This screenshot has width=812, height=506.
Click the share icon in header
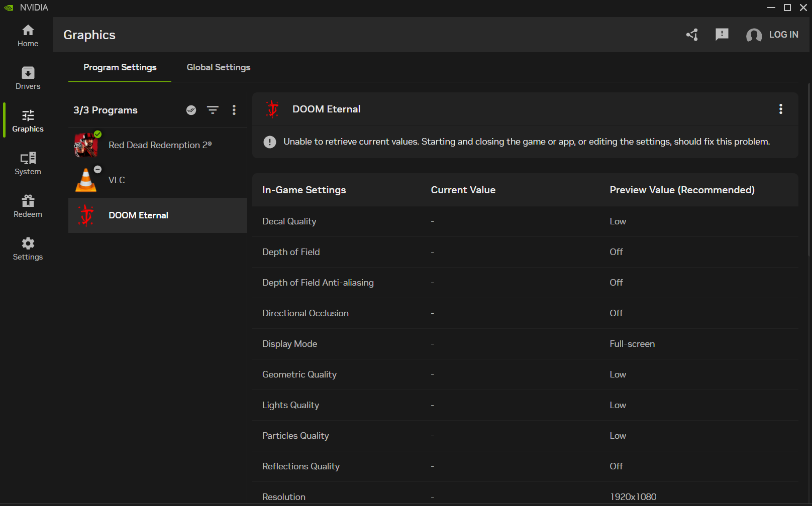(x=692, y=35)
